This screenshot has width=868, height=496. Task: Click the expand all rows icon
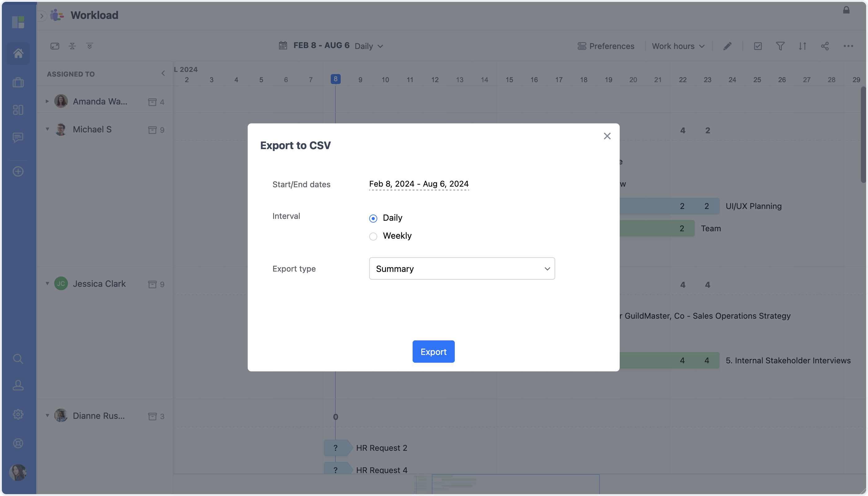90,46
